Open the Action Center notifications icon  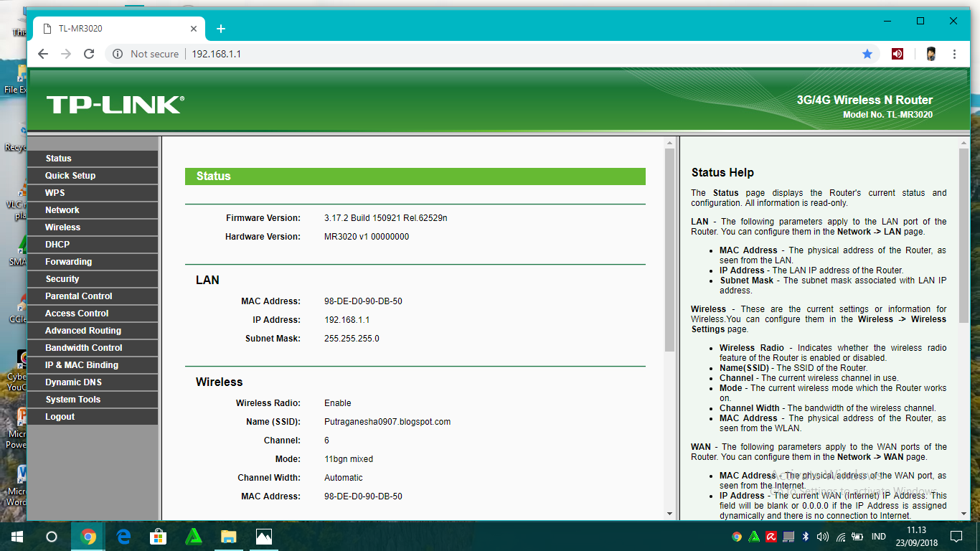956,536
